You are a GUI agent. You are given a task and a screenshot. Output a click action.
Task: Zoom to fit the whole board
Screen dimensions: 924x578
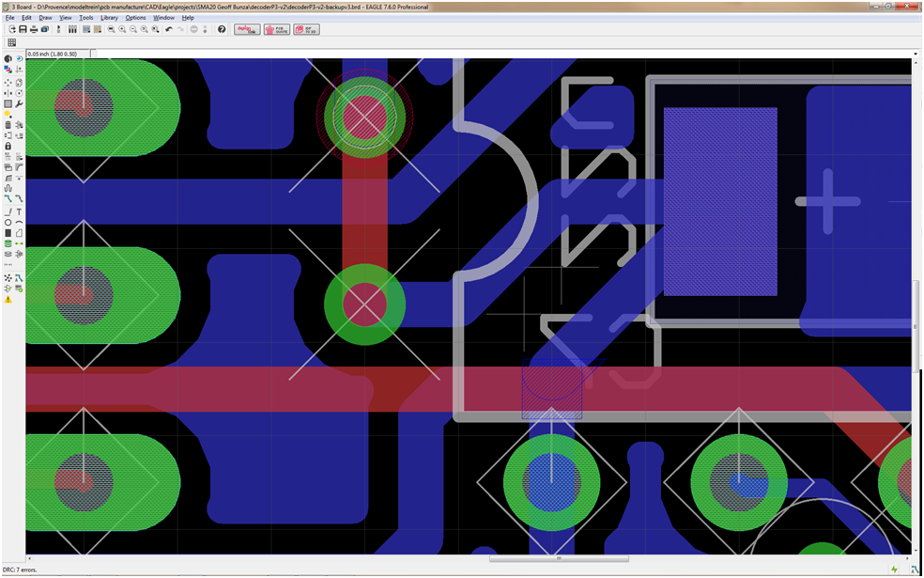click(112, 29)
